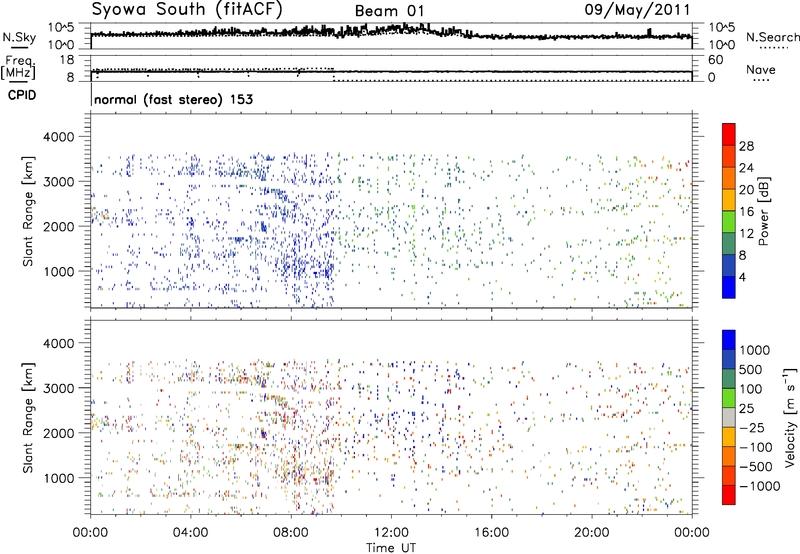Click the '60' tick on Nave axis
Image resolution: width=800 pixels, height=554 pixels.
tap(715, 60)
